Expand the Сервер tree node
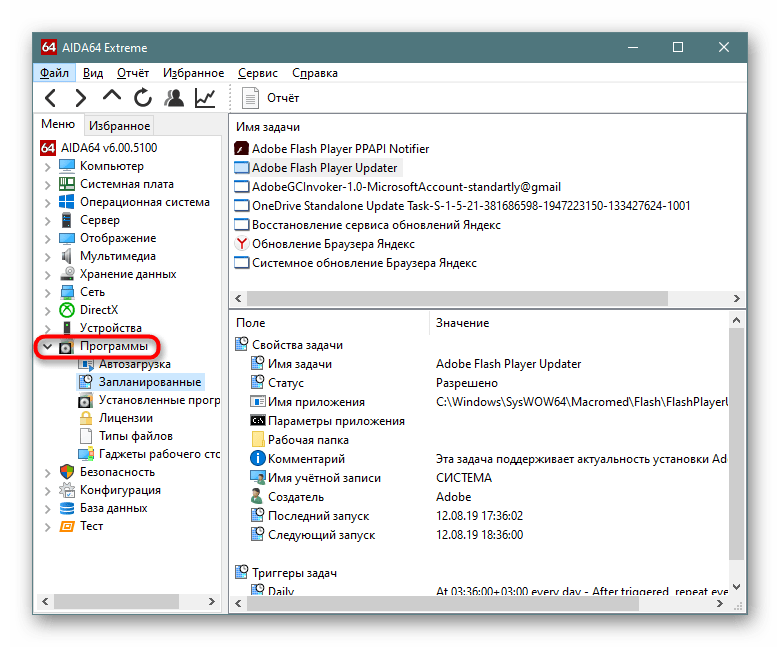The height and width of the screenshot is (647, 780). coord(48,221)
